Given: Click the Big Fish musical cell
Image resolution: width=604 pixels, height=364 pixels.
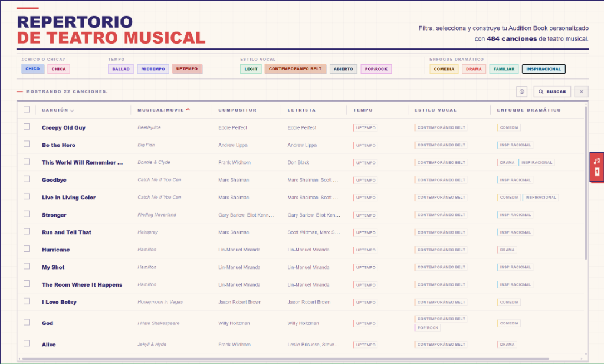Looking at the screenshot, I should [146, 145].
